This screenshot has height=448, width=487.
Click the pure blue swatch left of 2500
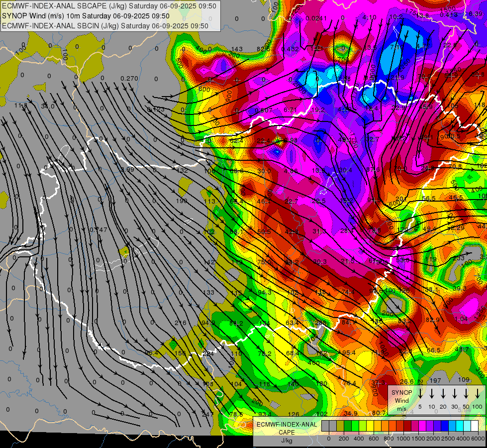pyautogui.click(x=445, y=426)
